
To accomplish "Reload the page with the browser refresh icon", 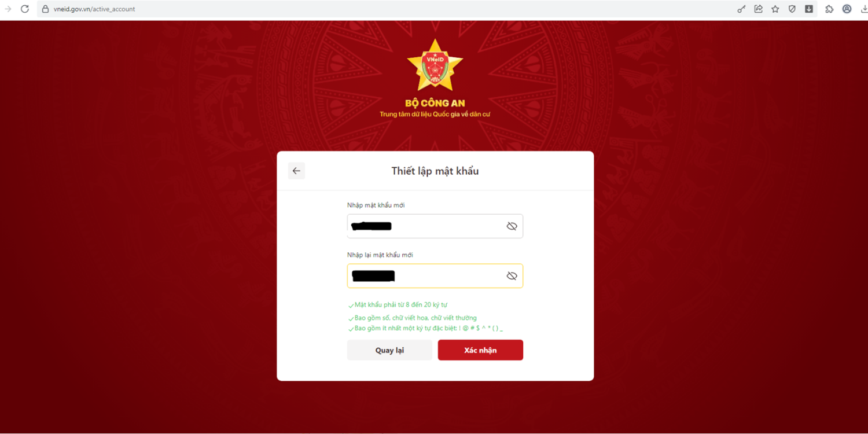I will click(25, 9).
